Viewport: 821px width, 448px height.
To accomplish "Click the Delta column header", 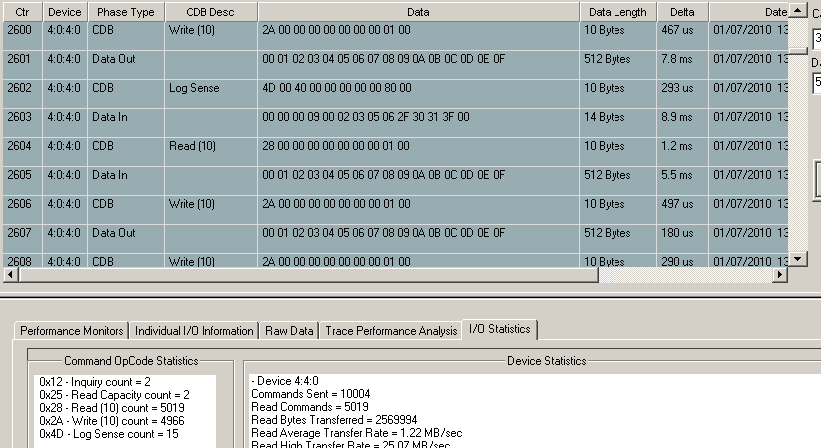I will [682, 12].
